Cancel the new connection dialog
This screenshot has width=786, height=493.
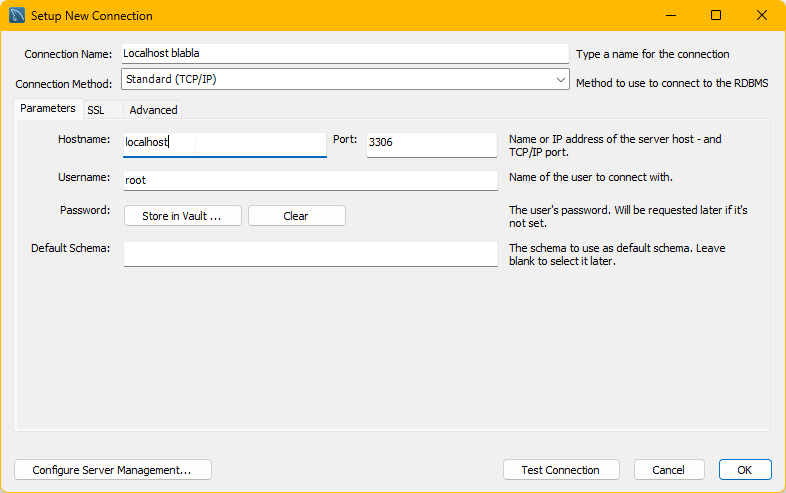[669, 470]
